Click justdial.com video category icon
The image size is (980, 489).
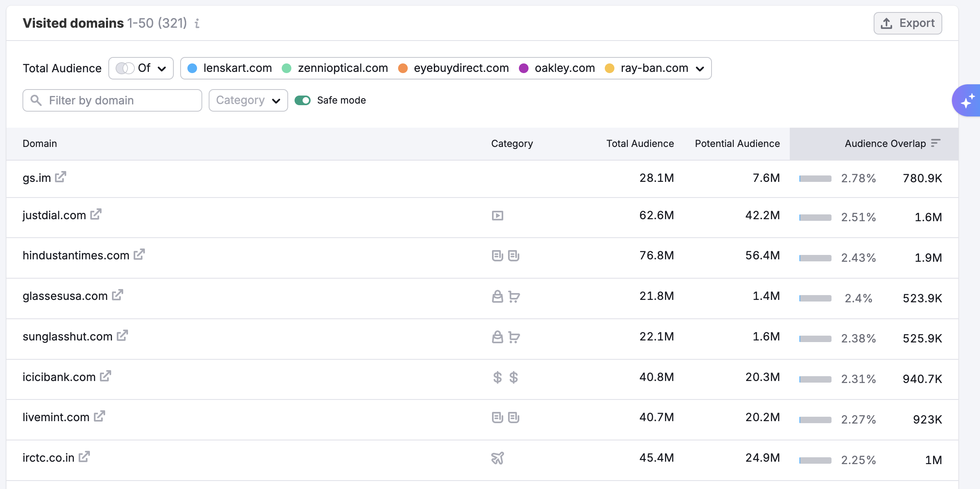click(497, 216)
